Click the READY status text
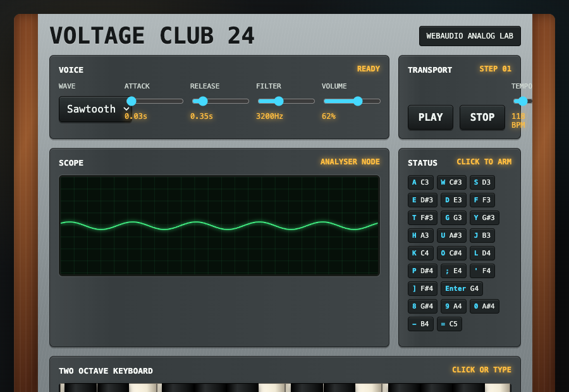The width and height of the screenshot is (569, 392). click(x=369, y=69)
